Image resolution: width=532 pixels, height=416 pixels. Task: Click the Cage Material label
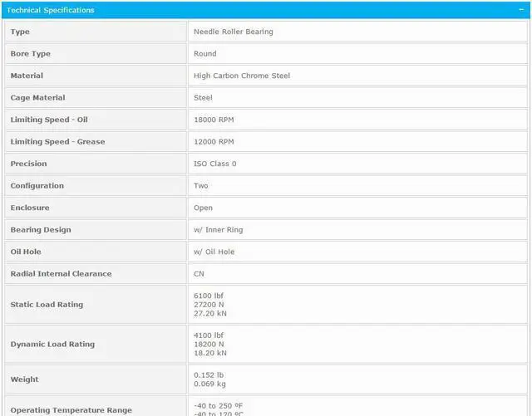[37, 98]
